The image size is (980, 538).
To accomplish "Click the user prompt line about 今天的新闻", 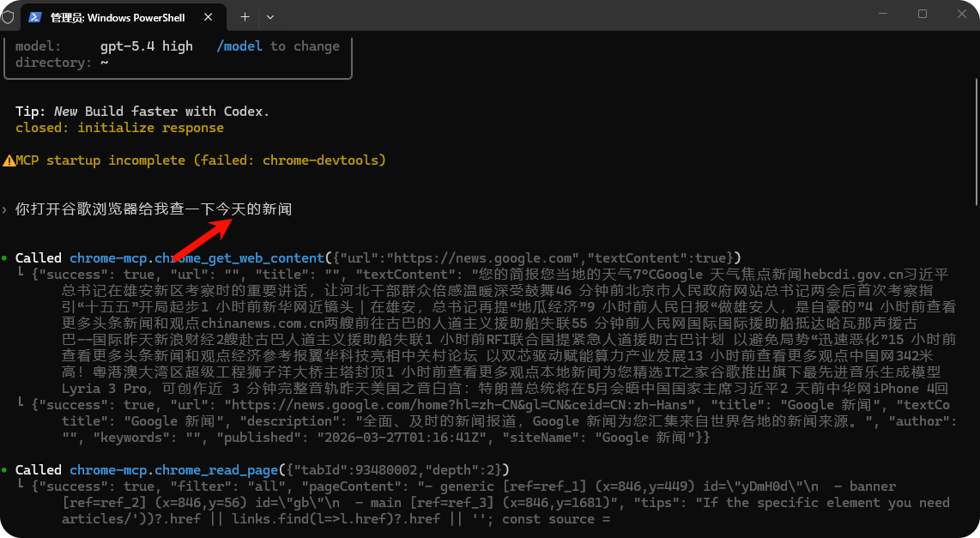I will click(x=154, y=209).
